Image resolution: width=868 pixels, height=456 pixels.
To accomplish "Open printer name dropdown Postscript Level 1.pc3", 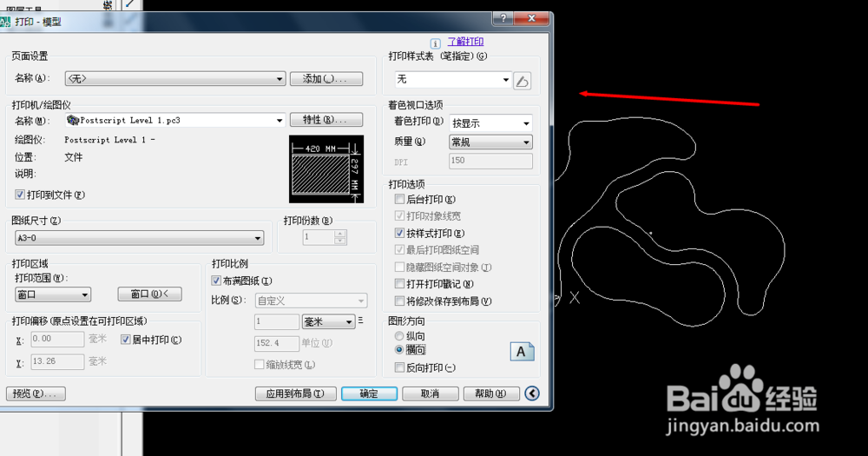I will 175,120.
